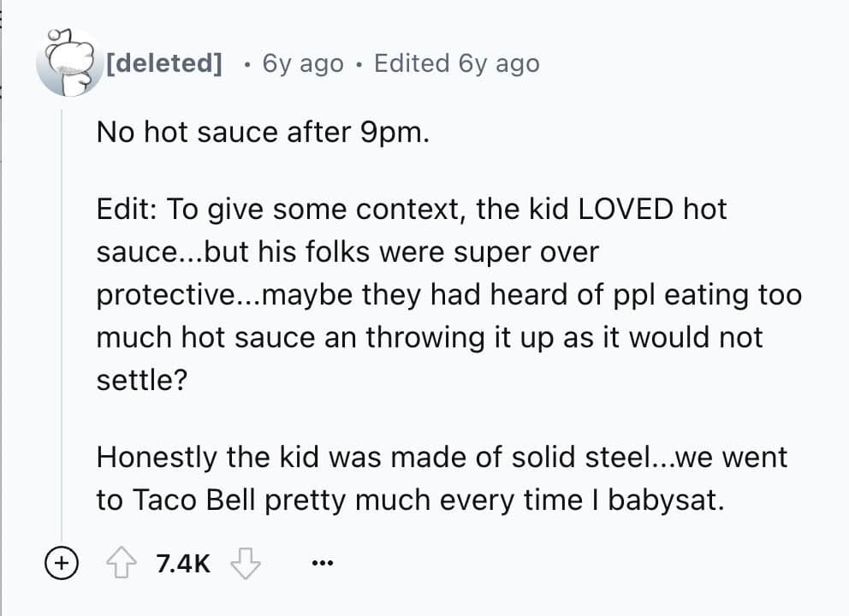This screenshot has width=849, height=616.
Task: Click the word "babysat." at the comment's end
Action: pos(666,500)
